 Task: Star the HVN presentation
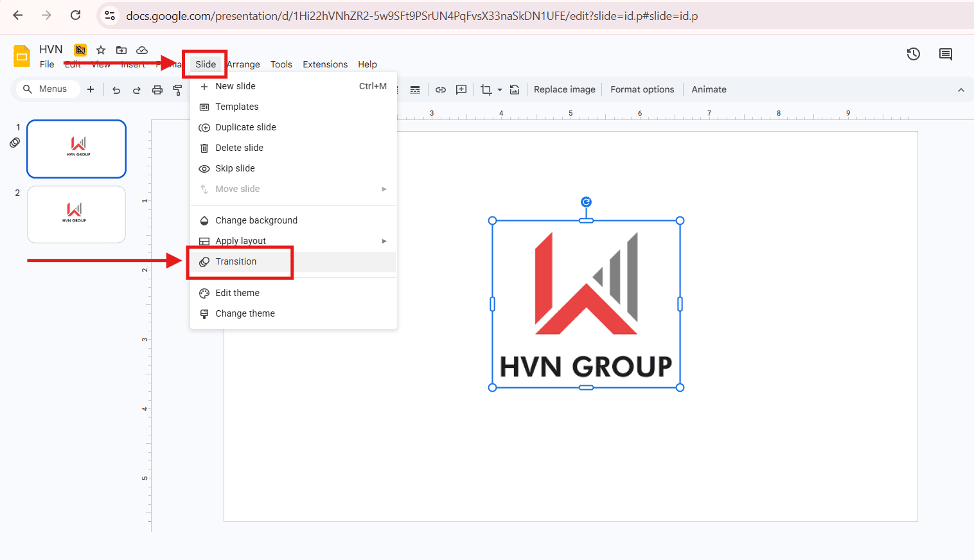coord(101,50)
